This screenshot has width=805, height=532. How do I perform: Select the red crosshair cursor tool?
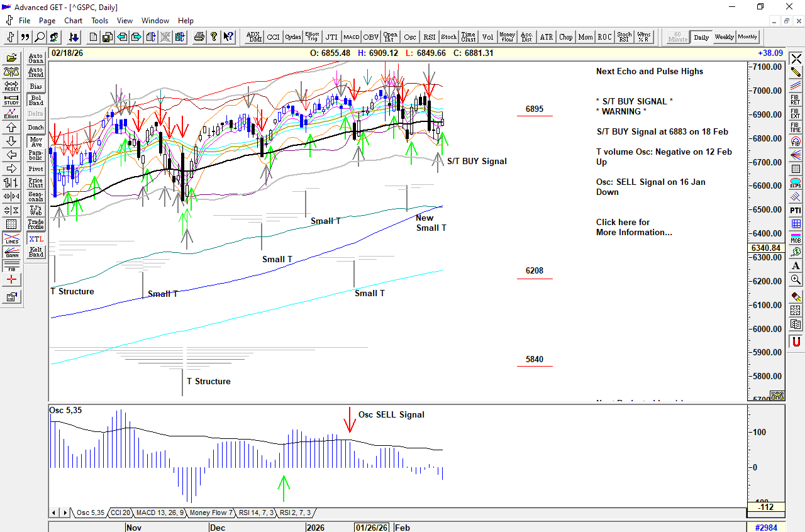click(x=11, y=280)
